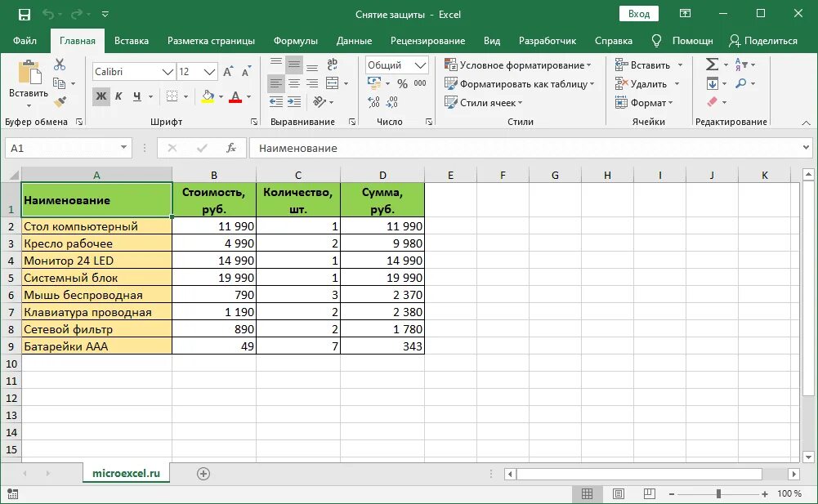Click the Поделиться share button
818x504 pixels.
763,41
